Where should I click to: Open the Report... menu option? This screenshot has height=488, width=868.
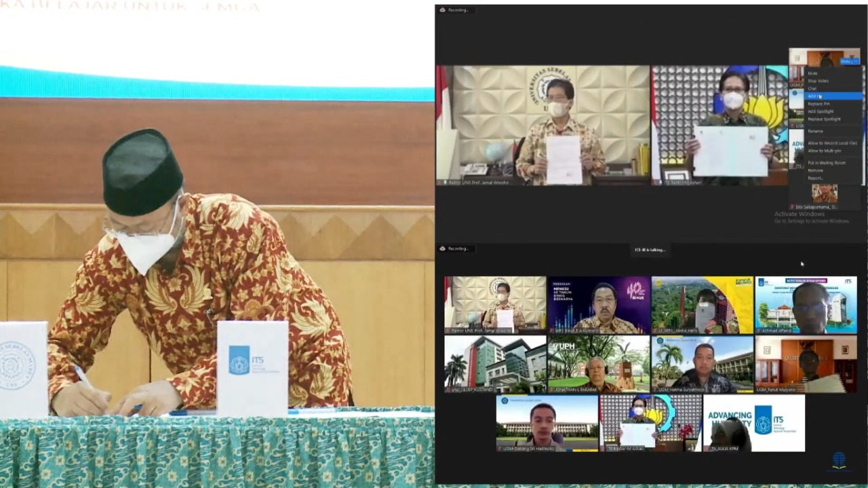point(815,178)
